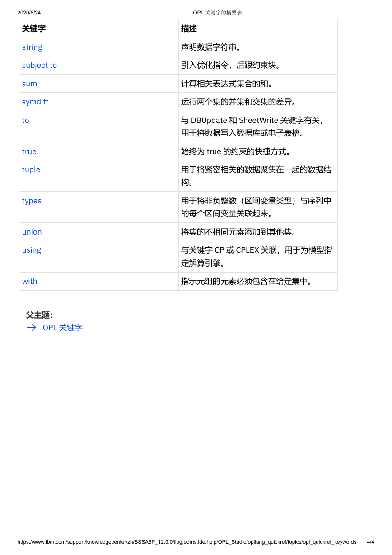Viewport: 392px width, 555px height.
Task: Click the 关键字 column header
Action: tap(34, 28)
